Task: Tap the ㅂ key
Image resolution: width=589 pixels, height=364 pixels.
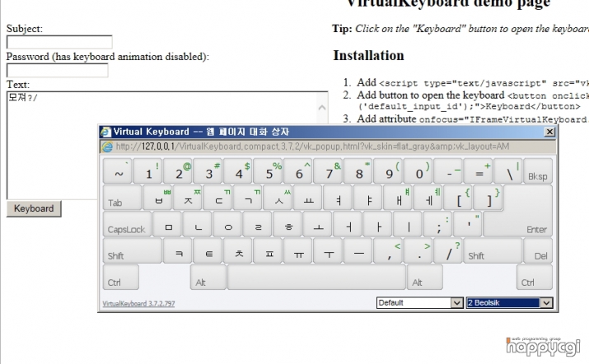Action: click(x=157, y=197)
